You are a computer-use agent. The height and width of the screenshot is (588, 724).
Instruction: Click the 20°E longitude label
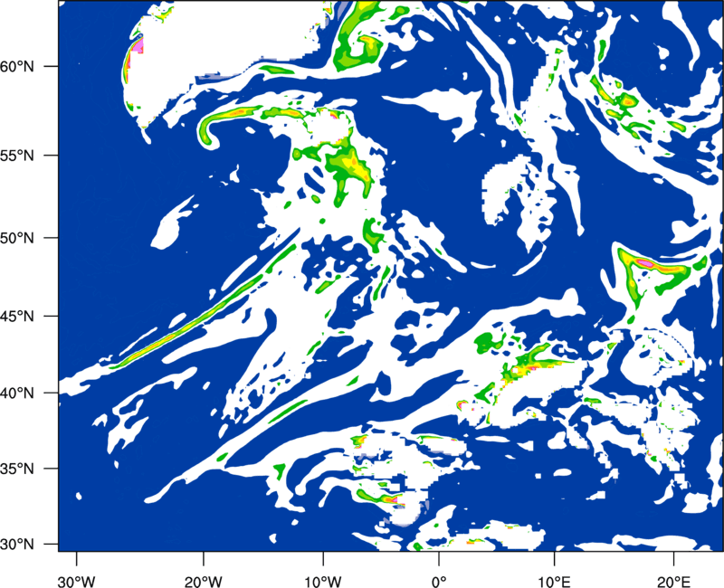coord(673,581)
